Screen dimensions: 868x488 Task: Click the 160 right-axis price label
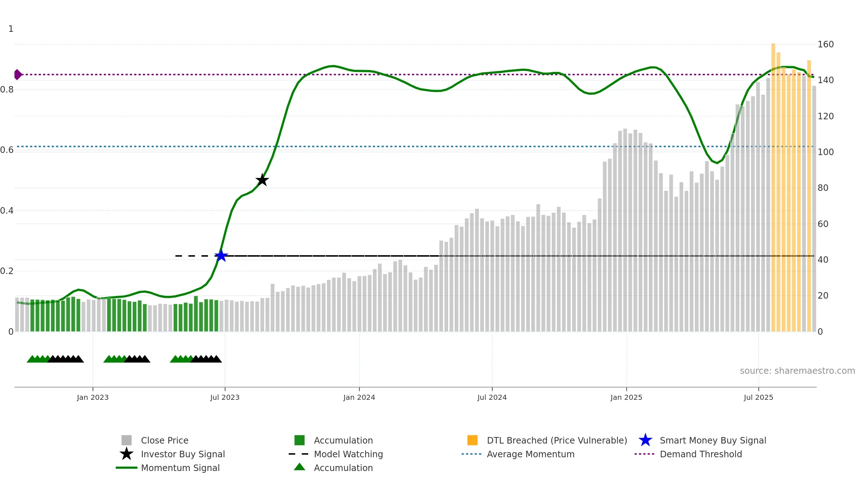(x=826, y=44)
